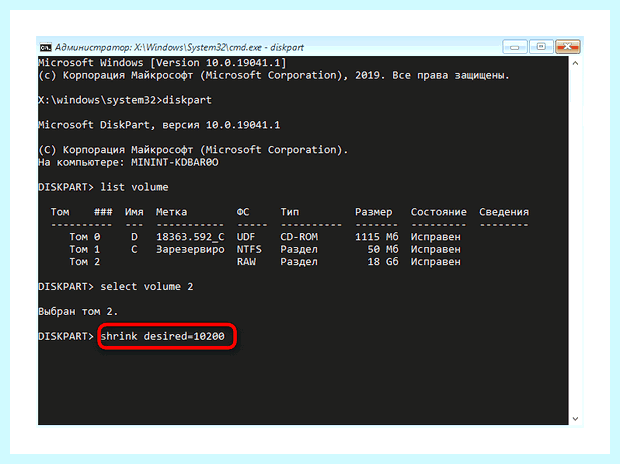This screenshot has width=620, height=464.
Task: Minimize the diskpart command window
Action: pos(514,47)
